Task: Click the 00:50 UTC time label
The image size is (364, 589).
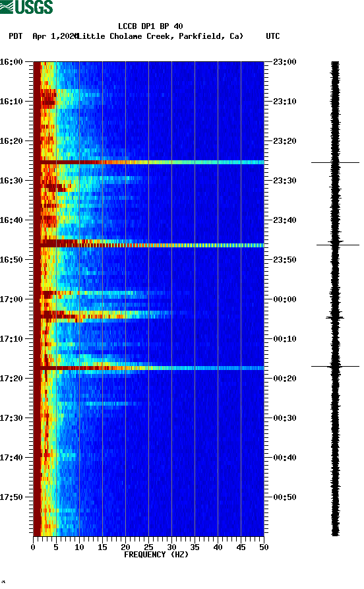Action: [x=285, y=497]
